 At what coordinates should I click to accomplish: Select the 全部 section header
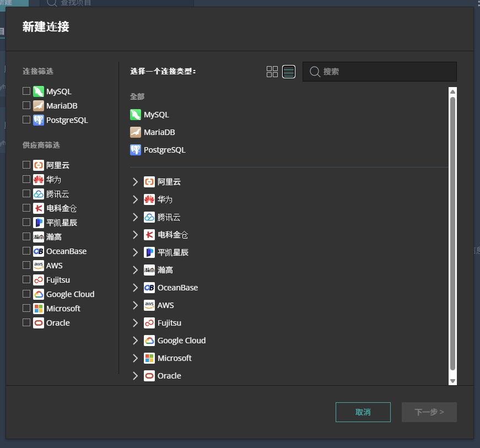[x=137, y=96]
